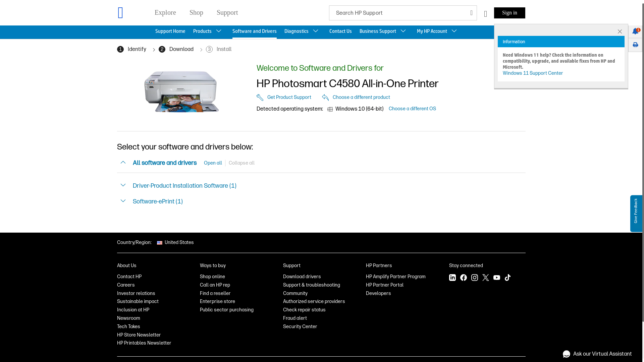The width and height of the screenshot is (644, 362).
Task: Open Sustainable impact footer link
Action: pyautogui.click(x=138, y=302)
